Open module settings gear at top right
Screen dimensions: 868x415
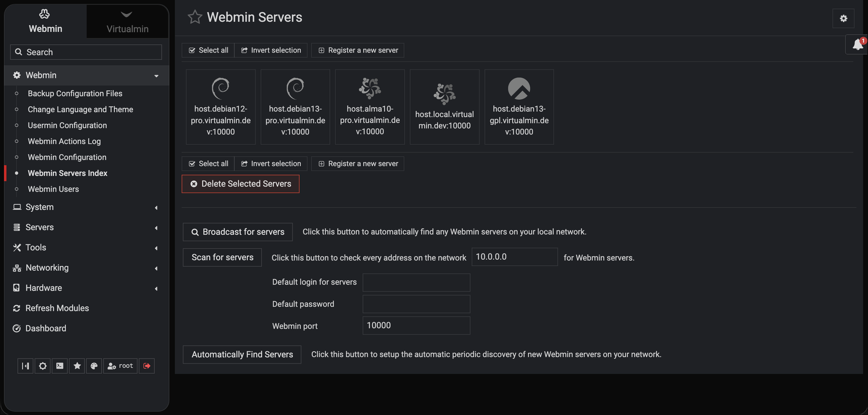[x=843, y=19]
